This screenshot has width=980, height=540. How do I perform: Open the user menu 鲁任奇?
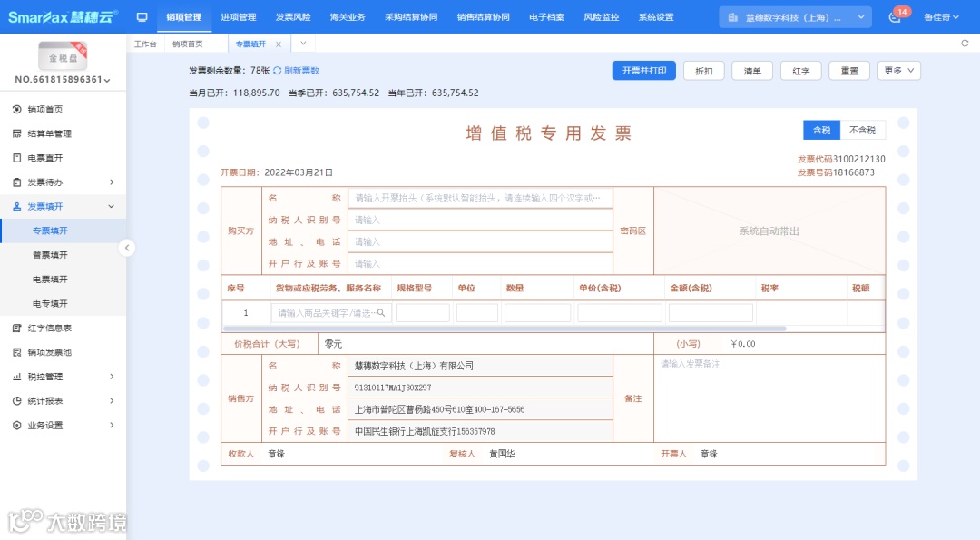pos(941,17)
